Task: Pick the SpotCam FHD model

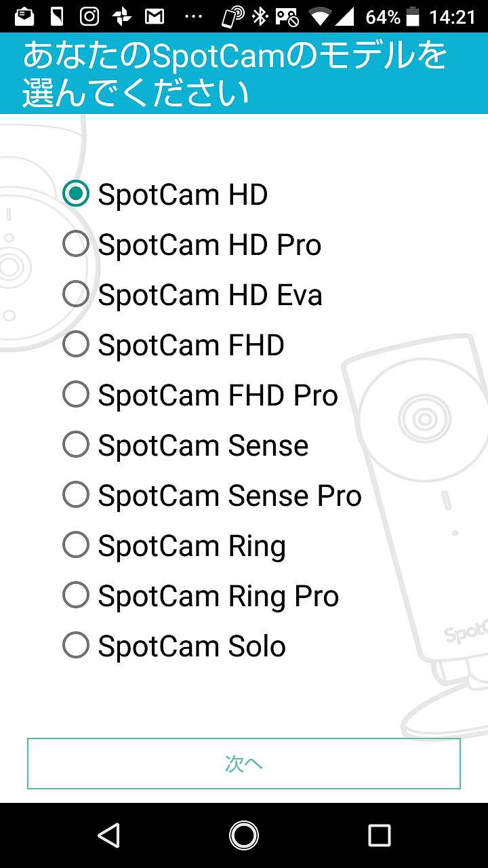Action: (76, 344)
